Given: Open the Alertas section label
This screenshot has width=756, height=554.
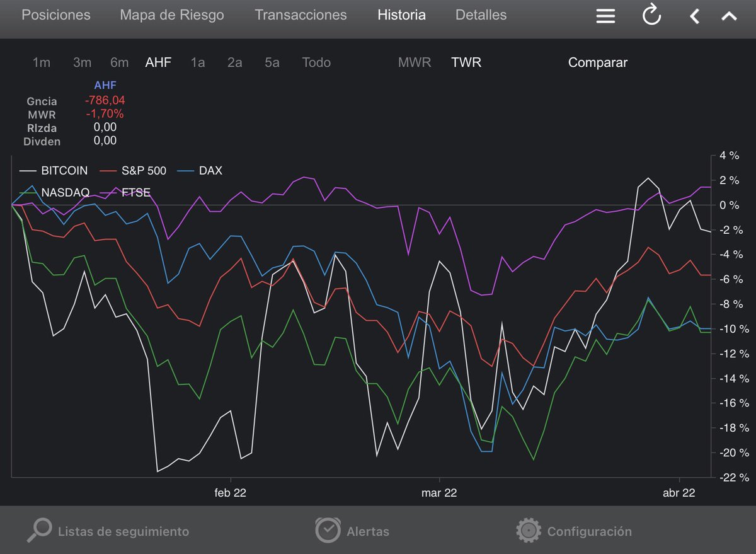Looking at the screenshot, I should pyautogui.click(x=368, y=531).
